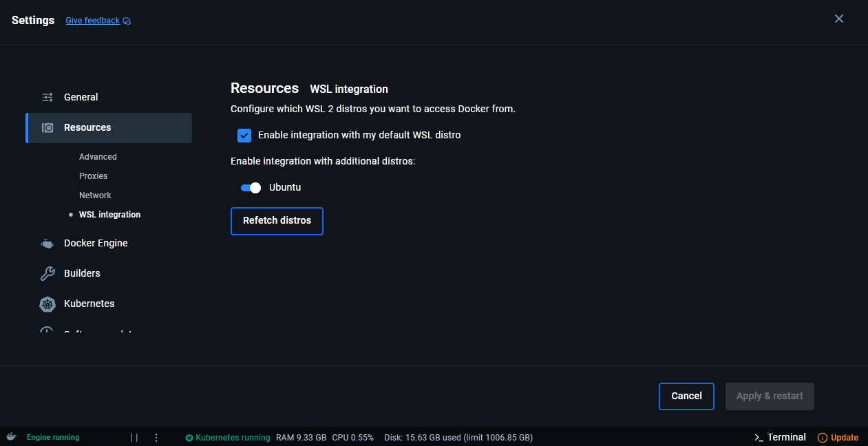The width and height of the screenshot is (868, 446).
Task: Select Proxies under Resources
Action: [x=94, y=176]
